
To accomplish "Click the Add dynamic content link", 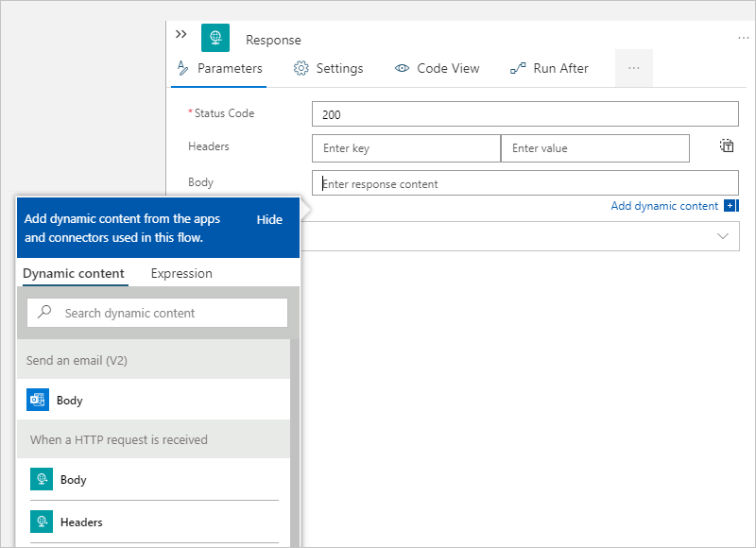I will [664, 206].
